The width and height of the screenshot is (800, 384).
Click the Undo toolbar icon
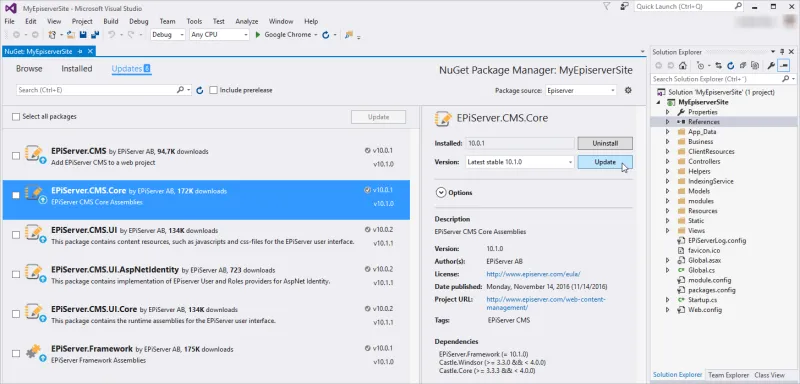[111, 35]
